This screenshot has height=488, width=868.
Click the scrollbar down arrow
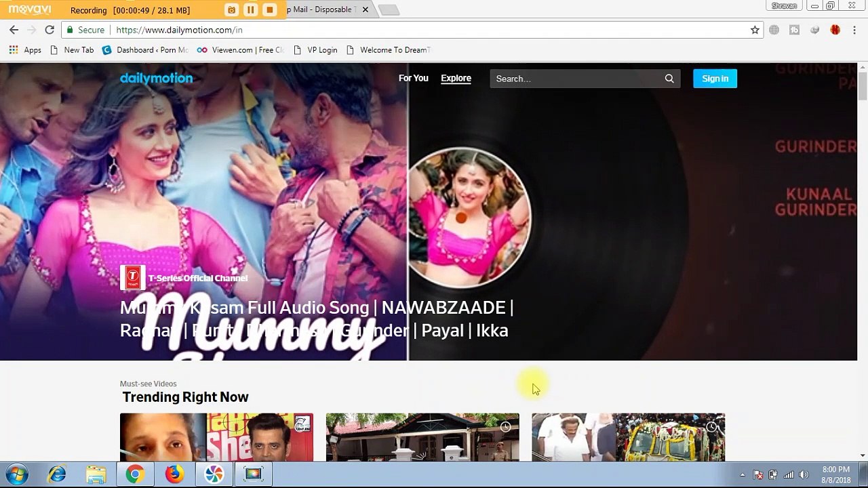(863, 455)
